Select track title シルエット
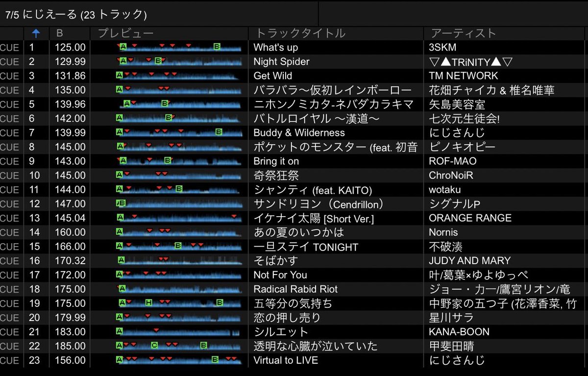The image size is (588, 376). [282, 332]
